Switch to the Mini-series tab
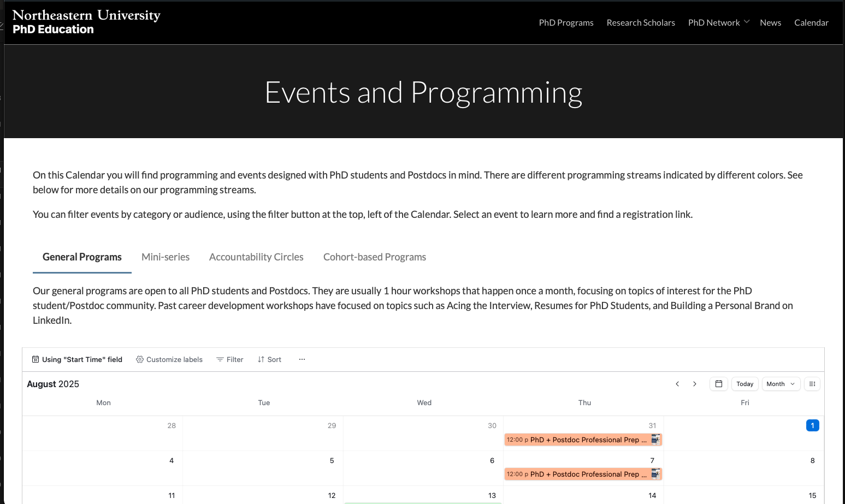The width and height of the screenshot is (845, 504). click(166, 257)
